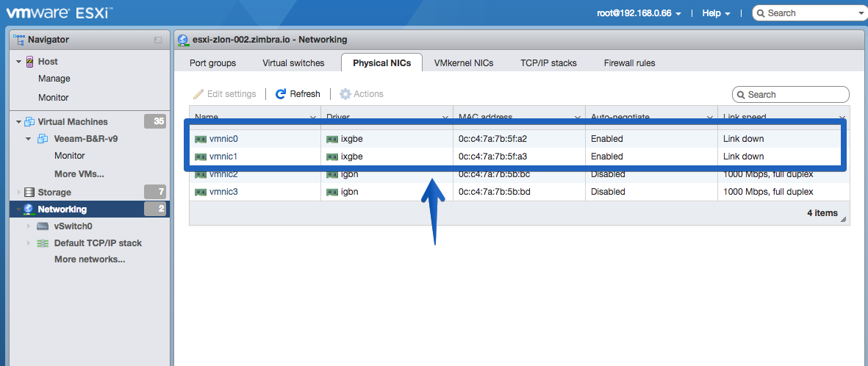Expand the vSwitch0 tree node
Screen dimensions: 868x366
29,226
